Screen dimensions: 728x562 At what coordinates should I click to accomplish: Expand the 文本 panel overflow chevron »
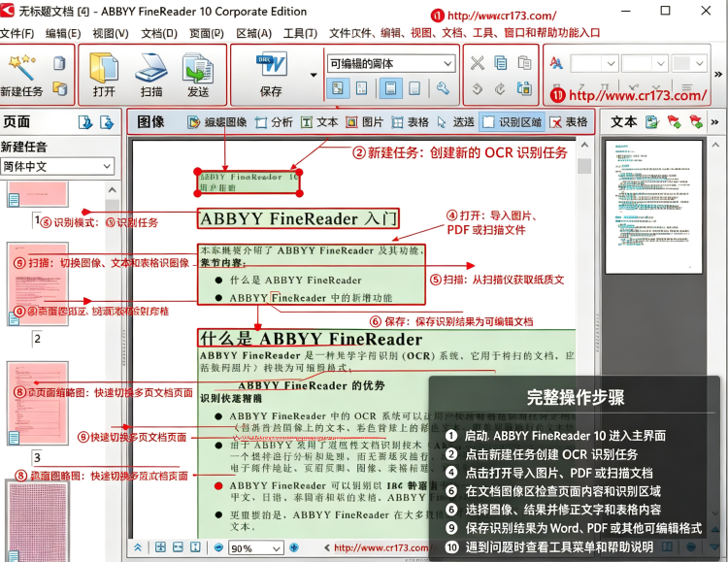[715, 122]
